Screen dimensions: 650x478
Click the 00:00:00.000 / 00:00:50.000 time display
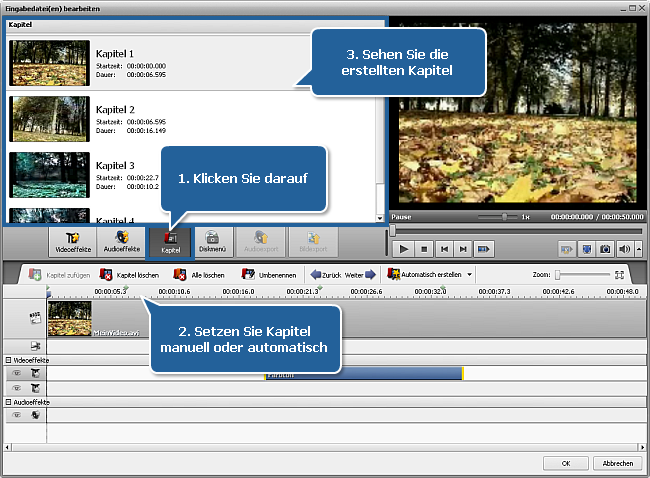(x=597, y=217)
